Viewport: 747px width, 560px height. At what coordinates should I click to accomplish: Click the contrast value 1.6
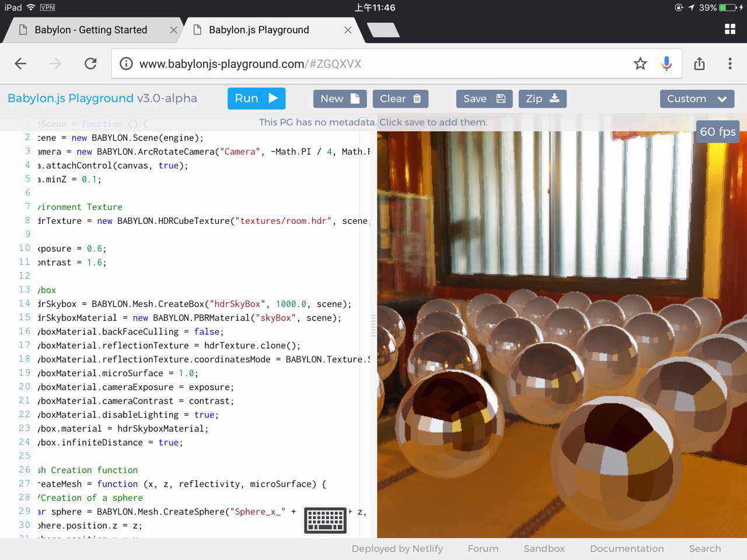coord(95,262)
